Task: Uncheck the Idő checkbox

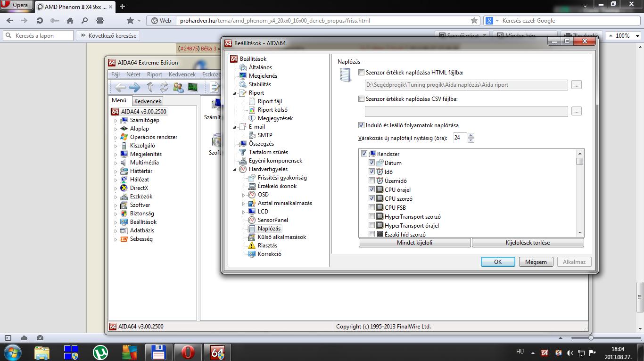Action: [x=372, y=172]
